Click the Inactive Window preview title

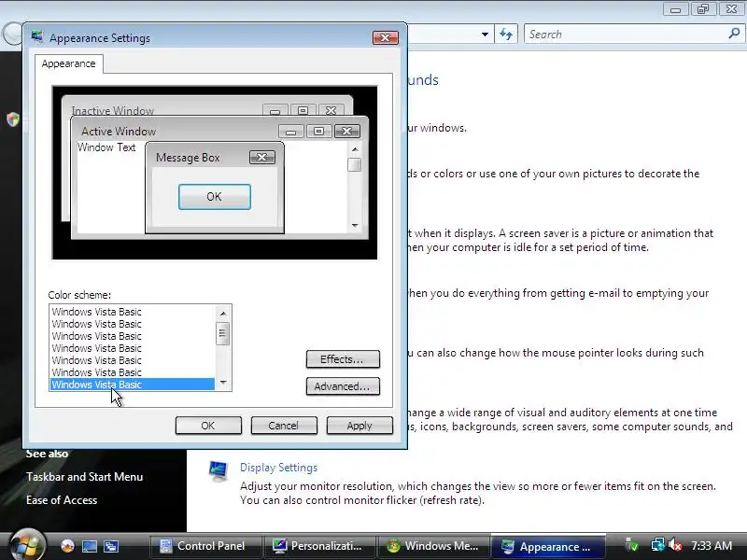[x=113, y=110]
